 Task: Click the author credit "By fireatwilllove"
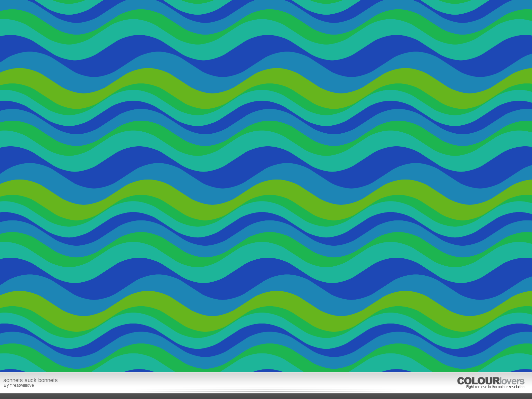[x=19, y=385]
